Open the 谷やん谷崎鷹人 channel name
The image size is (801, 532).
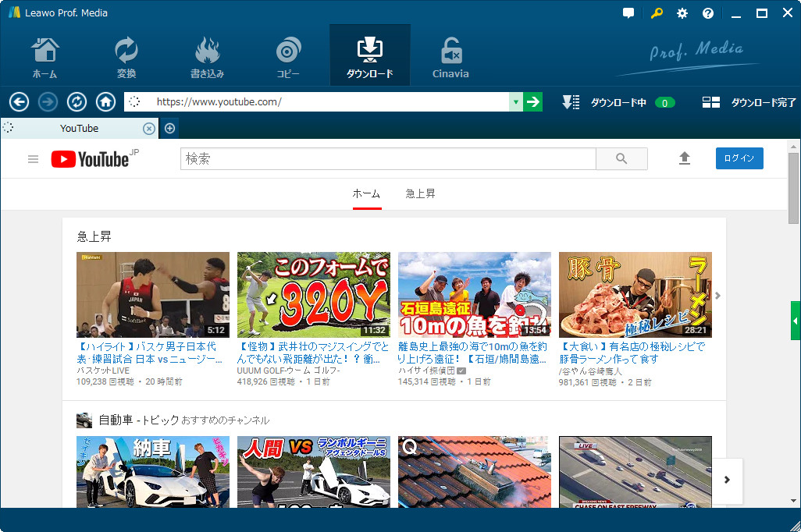pyautogui.click(x=590, y=371)
